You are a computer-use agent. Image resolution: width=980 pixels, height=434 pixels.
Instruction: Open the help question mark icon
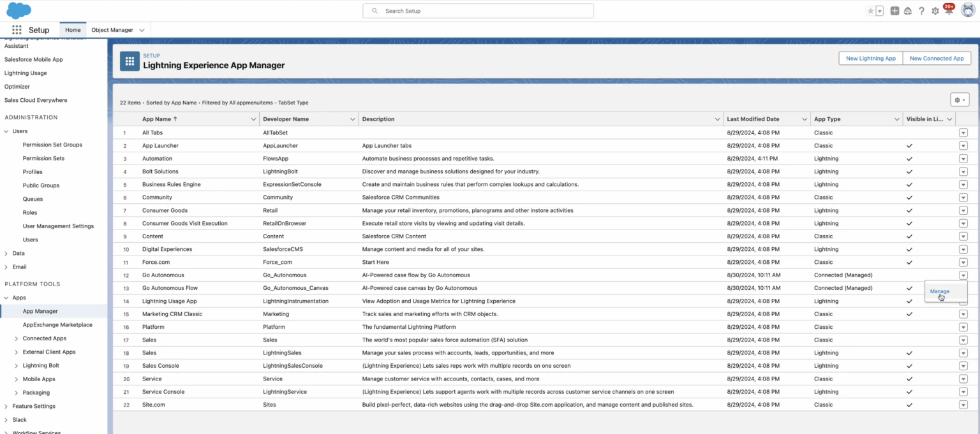921,11
